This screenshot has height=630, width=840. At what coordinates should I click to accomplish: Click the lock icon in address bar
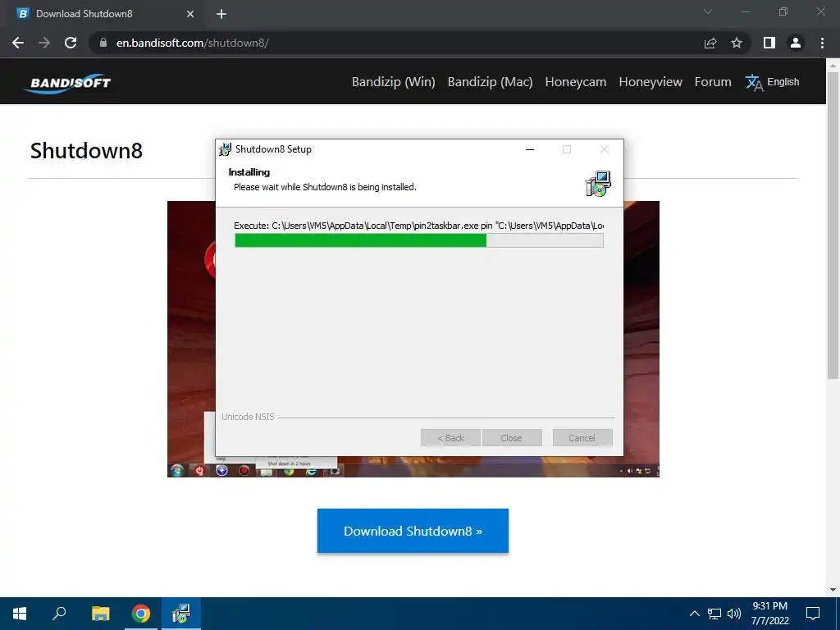(x=103, y=43)
